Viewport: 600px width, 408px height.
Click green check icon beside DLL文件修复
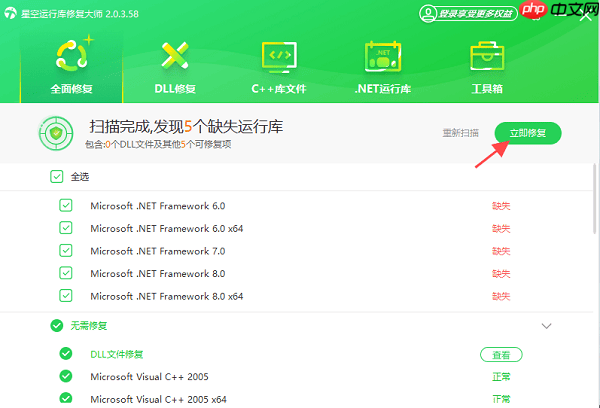click(x=66, y=354)
